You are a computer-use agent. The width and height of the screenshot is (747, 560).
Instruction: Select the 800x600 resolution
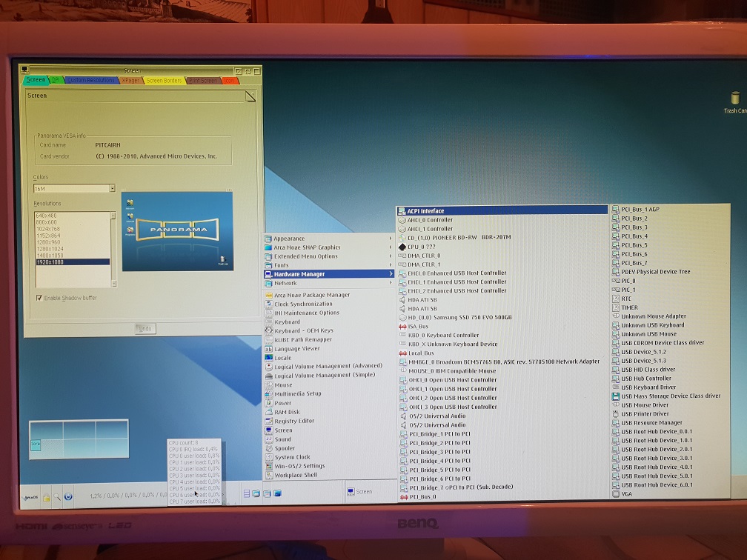tap(73, 222)
